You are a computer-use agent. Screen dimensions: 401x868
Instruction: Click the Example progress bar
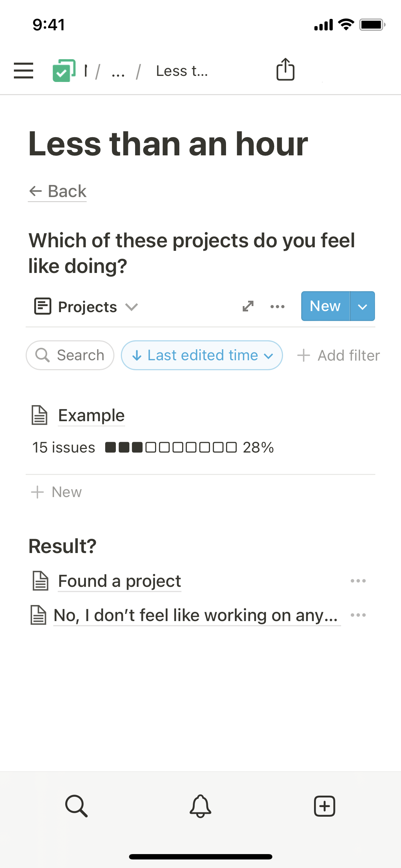coord(171,447)
